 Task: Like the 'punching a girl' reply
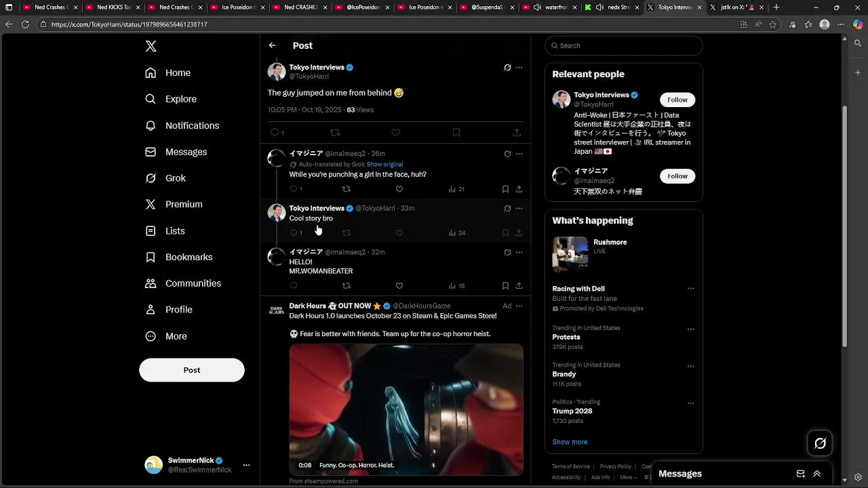(x=399, y=189)
